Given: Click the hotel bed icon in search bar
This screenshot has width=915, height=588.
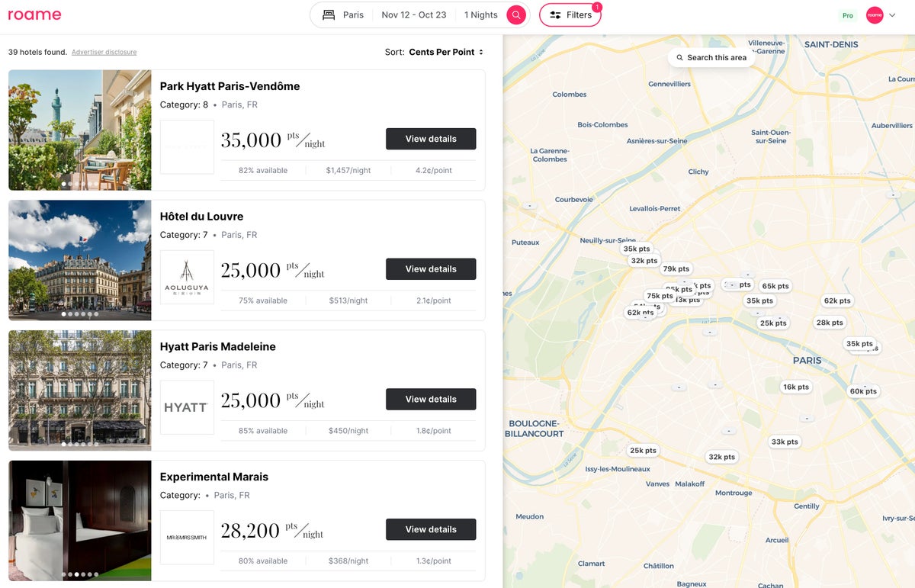Looking at the screenshot, I should click(328, 14).
